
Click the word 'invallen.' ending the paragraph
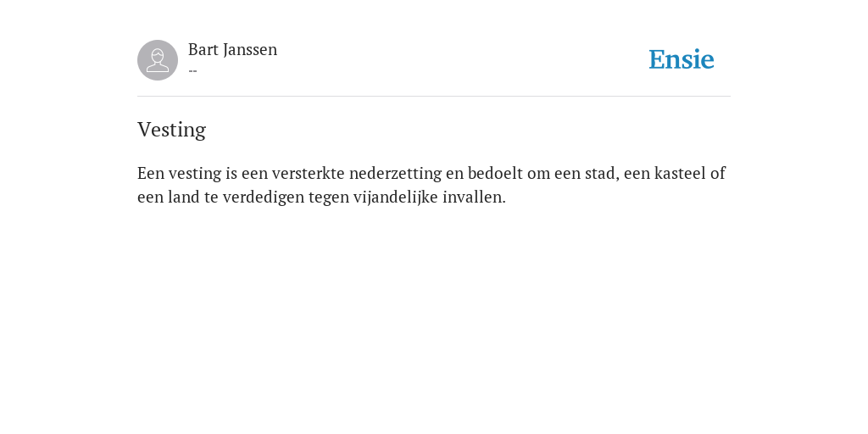(x=474, y=197)
